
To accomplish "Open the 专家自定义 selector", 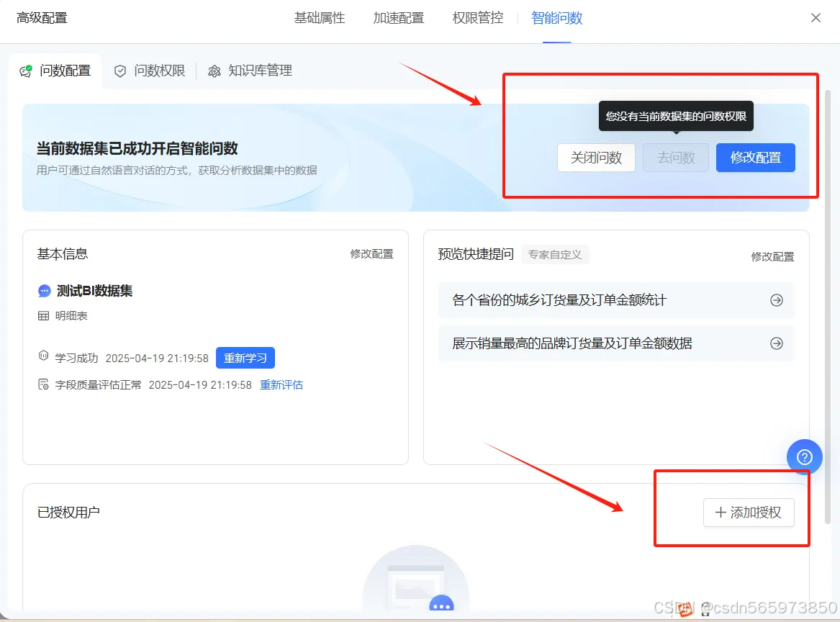I will coord(555,254).
